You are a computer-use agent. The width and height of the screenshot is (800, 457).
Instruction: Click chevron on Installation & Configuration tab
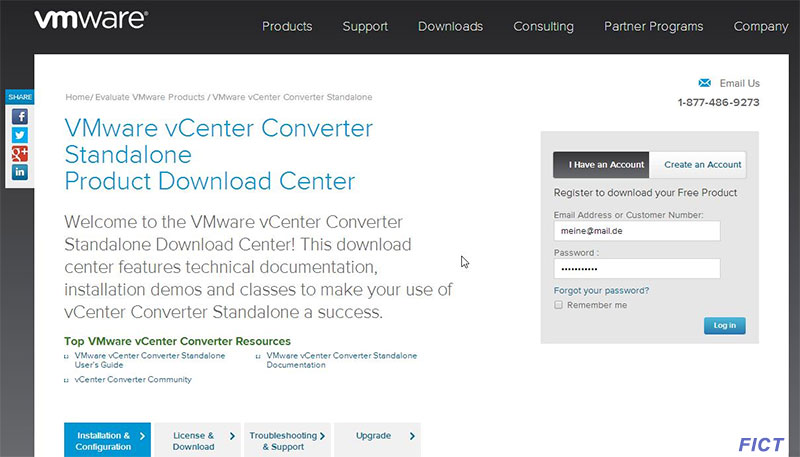point(142,436)
